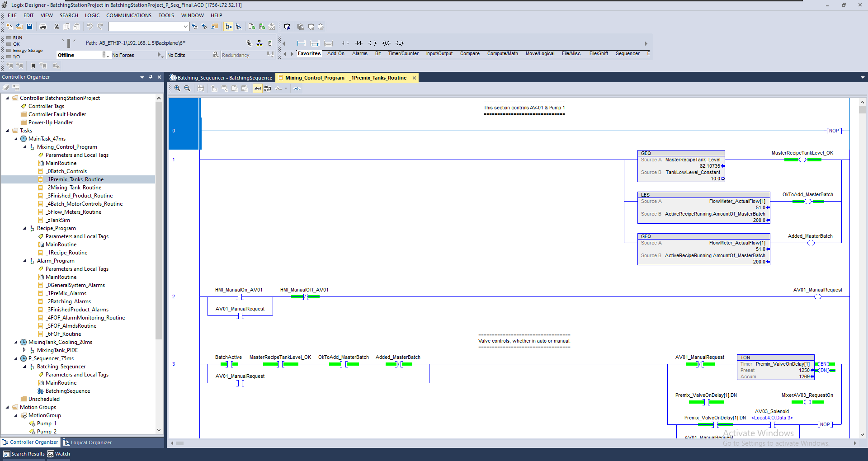Click the Controller Organizer vertical scrollbar
868x461 pixels.
tap(159, 221)
